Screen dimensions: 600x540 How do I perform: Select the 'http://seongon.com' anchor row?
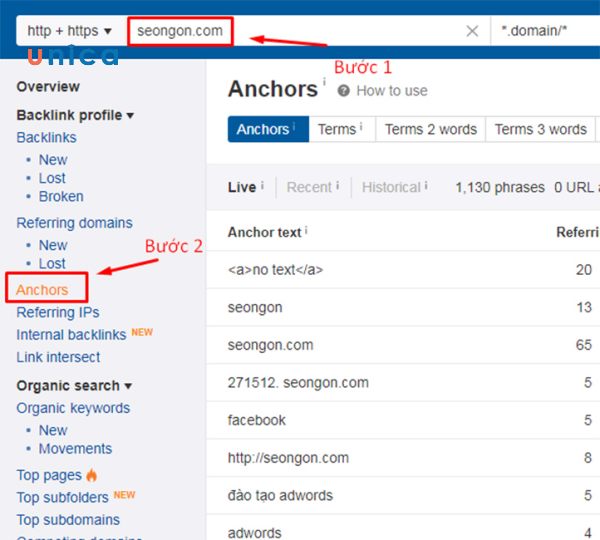[403, 457]
